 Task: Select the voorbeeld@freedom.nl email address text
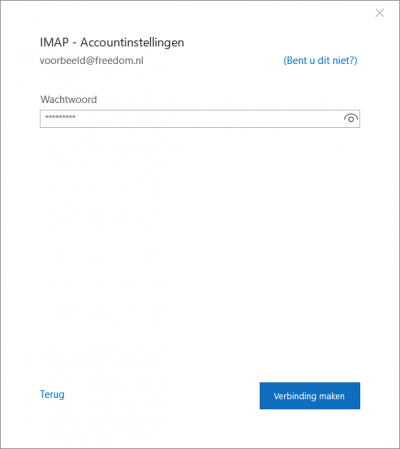click(x=92, y=61)
